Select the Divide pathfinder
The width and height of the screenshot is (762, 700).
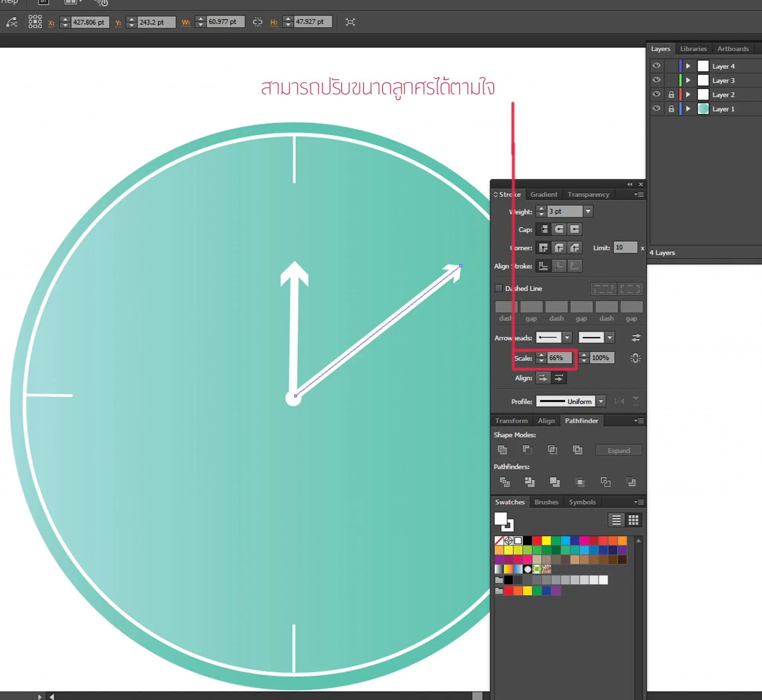coord(505,482)
